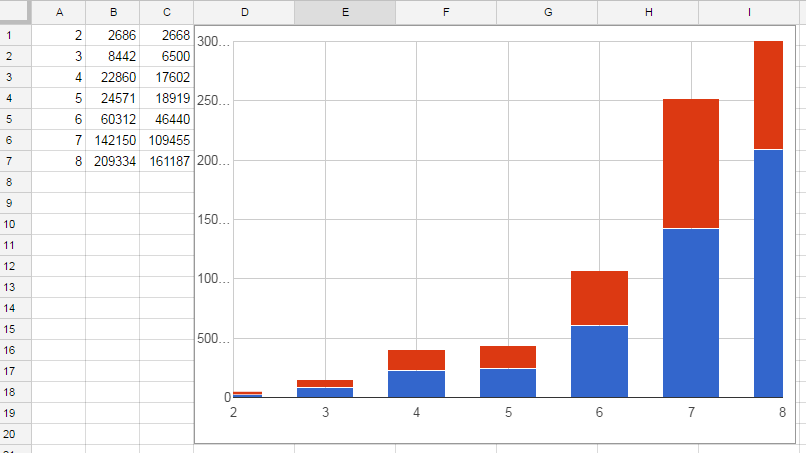This screenshot has height=453, width=806.
Task: Click the cell with value 2668
Action: coord(166,35)
